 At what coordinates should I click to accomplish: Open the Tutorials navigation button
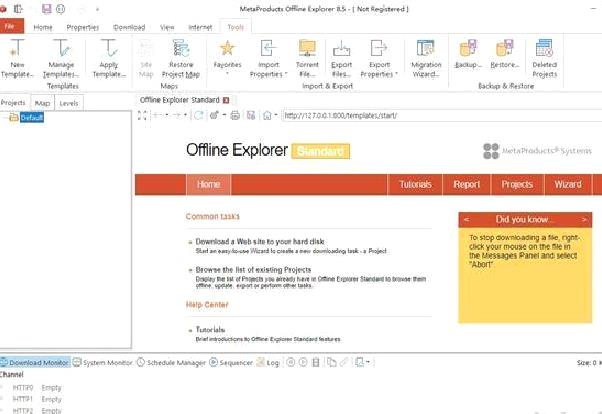[x=415, y=184]
